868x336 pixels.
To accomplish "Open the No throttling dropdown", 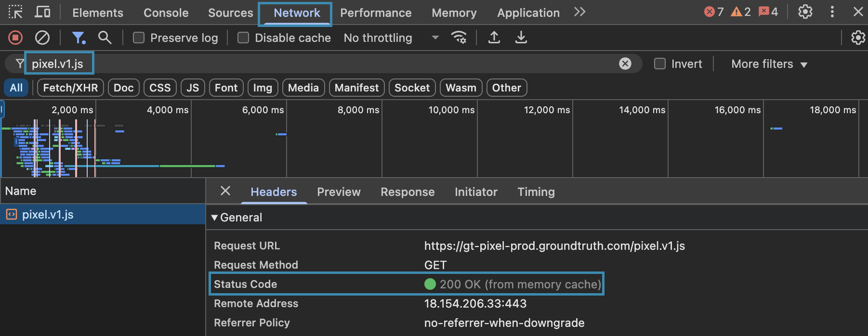I will (x=391, y=38).
